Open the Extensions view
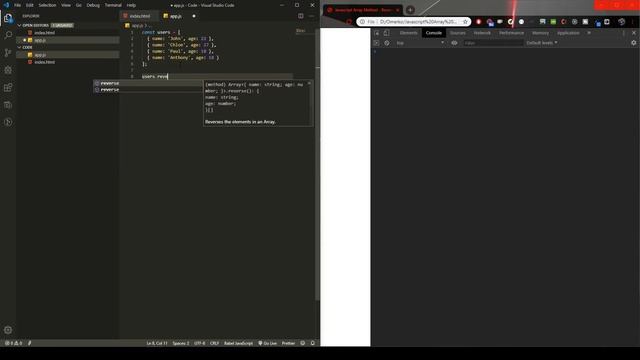 click(8, 88)
